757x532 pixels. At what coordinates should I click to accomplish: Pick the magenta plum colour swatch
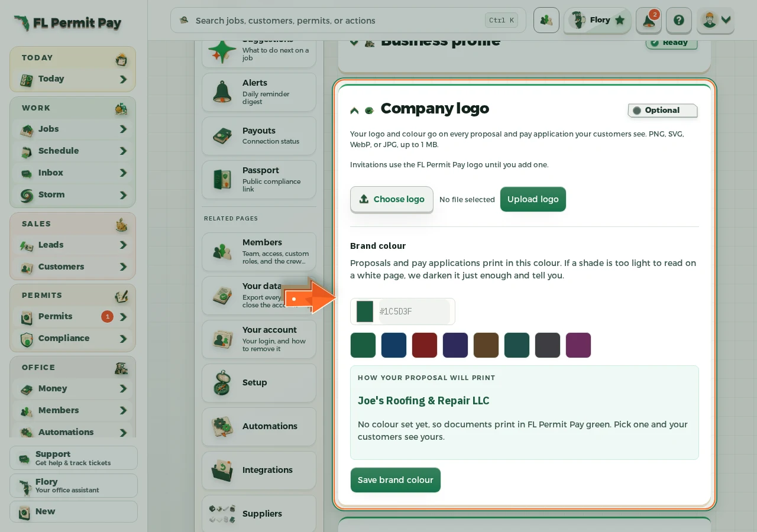(578, 345)
